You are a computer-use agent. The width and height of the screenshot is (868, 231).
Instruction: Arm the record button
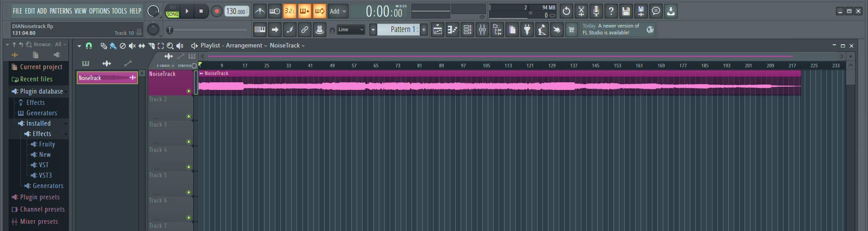217,11
